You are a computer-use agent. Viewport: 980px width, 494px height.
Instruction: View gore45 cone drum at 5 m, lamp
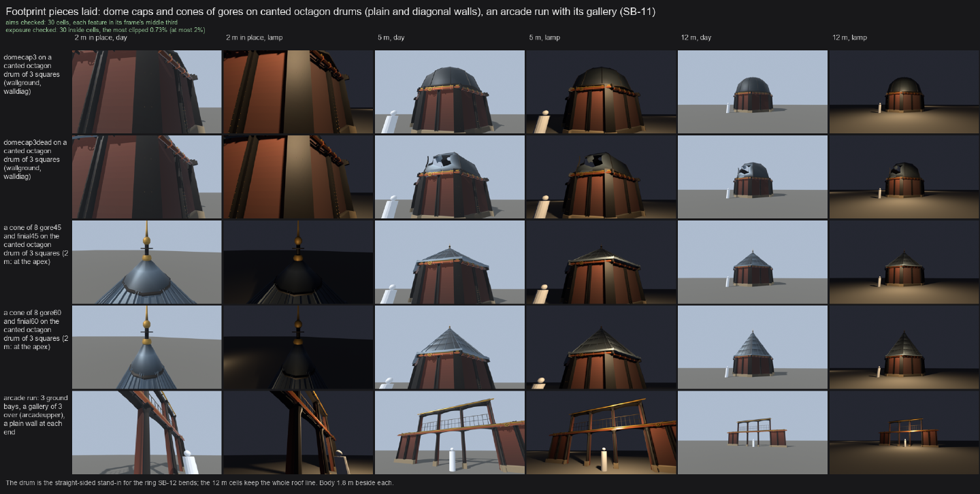[x=601, y=262]
